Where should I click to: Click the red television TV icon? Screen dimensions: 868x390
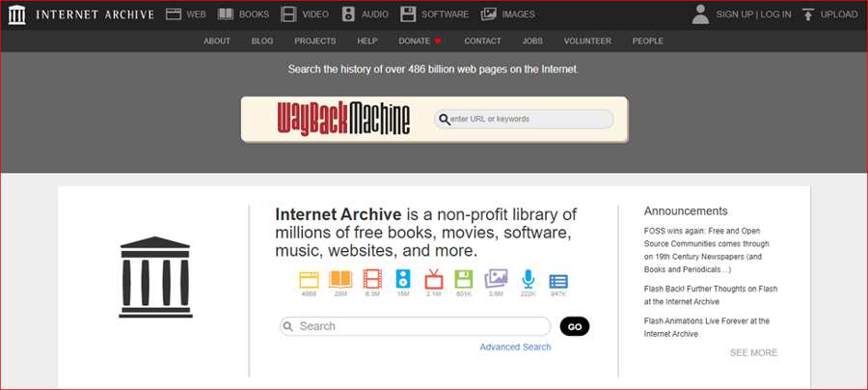tap(434, 279)
